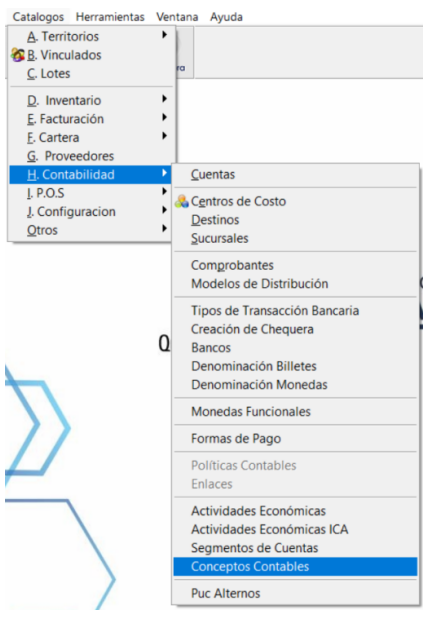Image resolution: width=433 pixels, height=619 pixels.
Task: Expand the Territorios submenu arrow
Action: [165, 35]
